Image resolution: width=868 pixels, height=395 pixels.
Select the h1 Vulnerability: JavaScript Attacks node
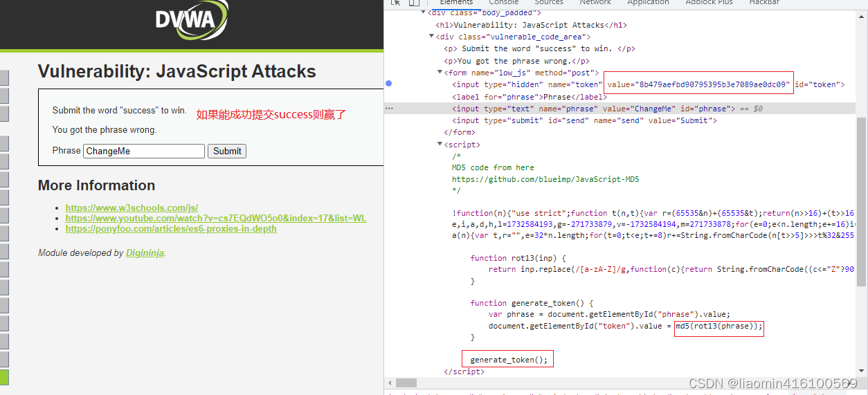(532, 25)
